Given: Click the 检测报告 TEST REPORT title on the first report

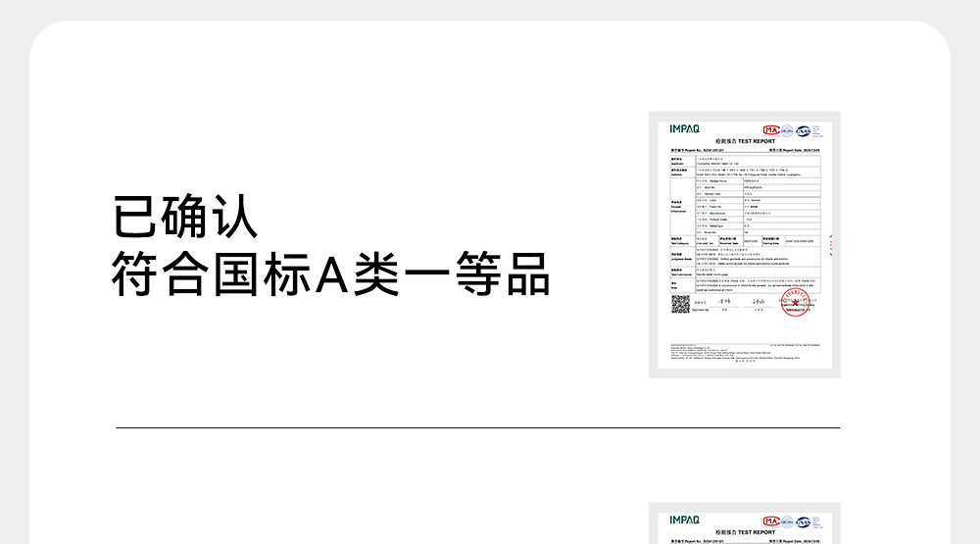Looking at the screenshot, I should 745,141.
